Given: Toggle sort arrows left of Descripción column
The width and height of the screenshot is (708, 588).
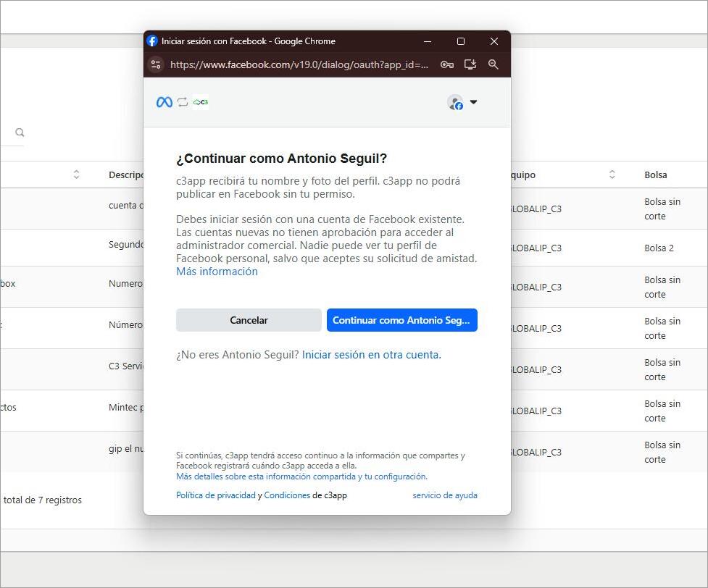Looking at the screenshot, I should pos(76,175).
